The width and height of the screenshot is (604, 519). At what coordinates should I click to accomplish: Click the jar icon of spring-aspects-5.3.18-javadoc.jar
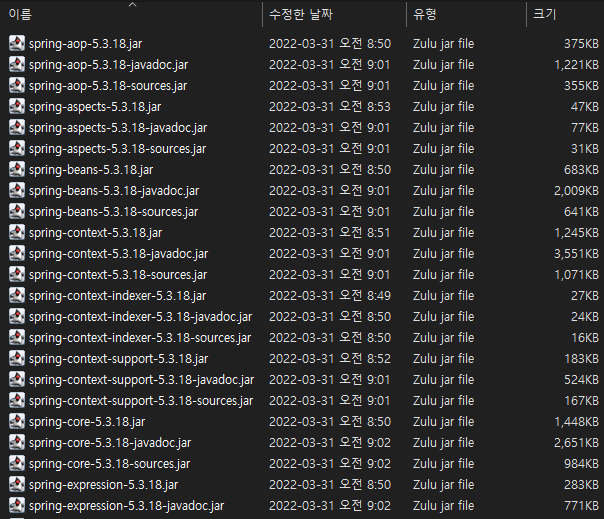point(17,127)
